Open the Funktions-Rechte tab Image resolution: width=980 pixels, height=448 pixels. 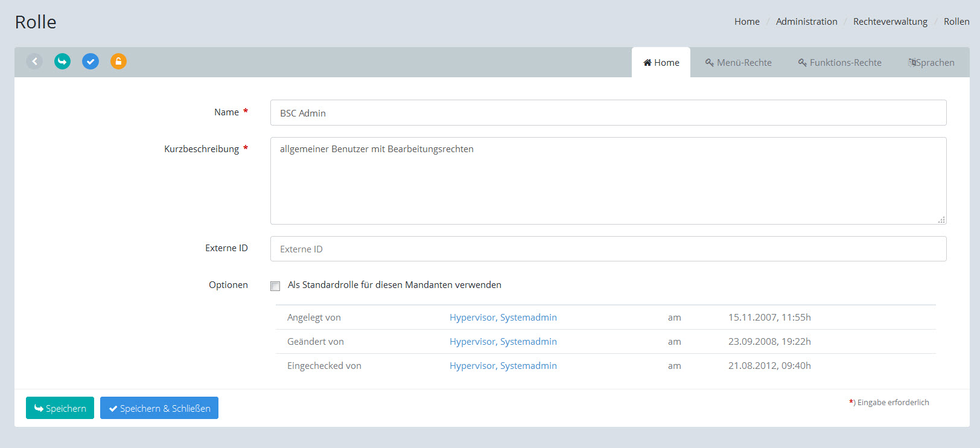(839, 63)
